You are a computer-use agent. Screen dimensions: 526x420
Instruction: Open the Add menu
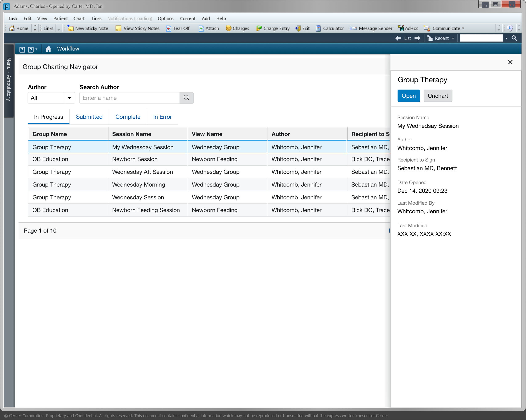(206, 19)
